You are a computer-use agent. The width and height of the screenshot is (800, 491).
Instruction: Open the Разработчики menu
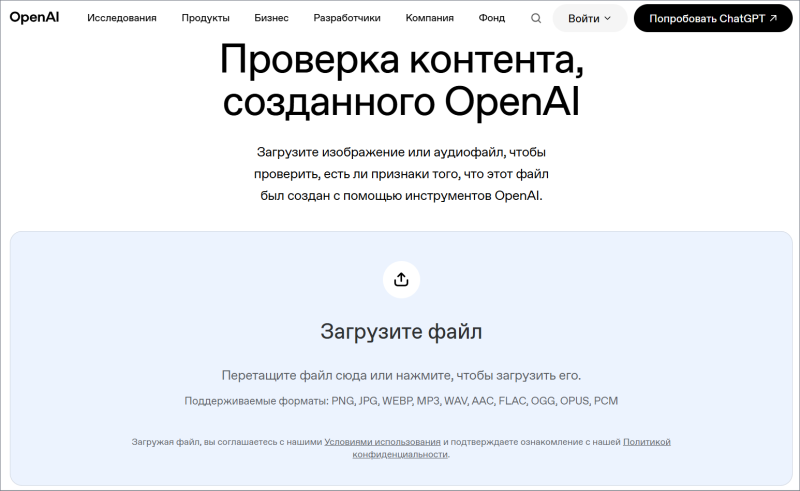point(347,18)
